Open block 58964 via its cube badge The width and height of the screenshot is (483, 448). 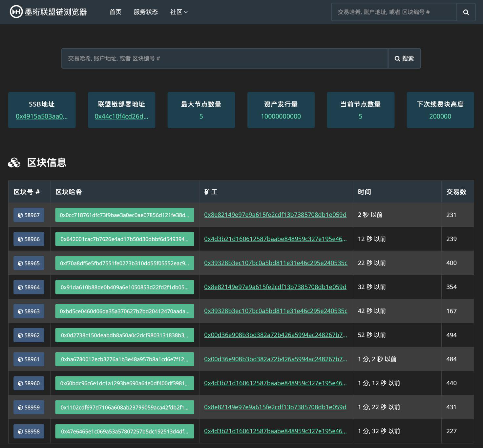click(29, 287)
